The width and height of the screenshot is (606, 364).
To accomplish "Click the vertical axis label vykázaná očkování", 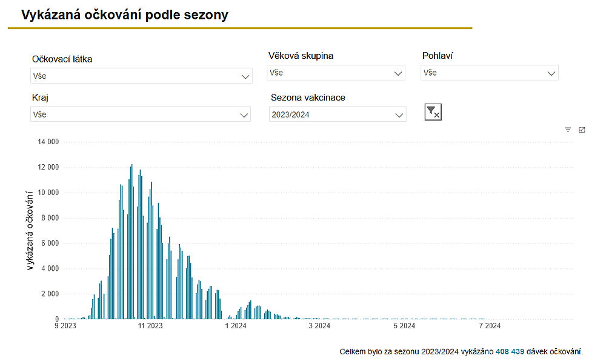I will coord(30,230).
